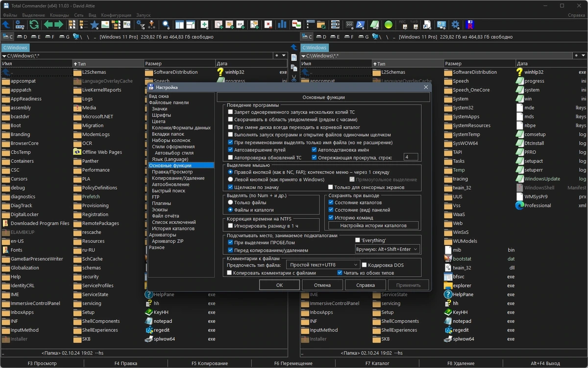Click 'Отмена' button in settings dialog

coord(322,285)
